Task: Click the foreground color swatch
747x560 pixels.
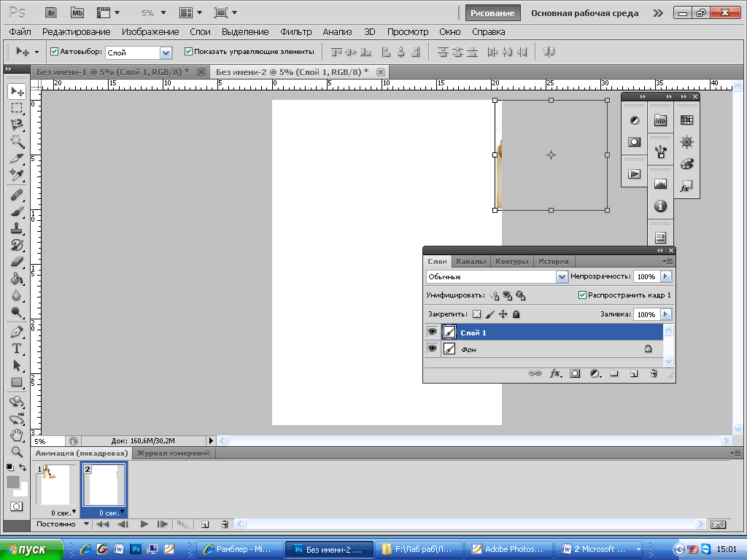Action: point(13,482)
